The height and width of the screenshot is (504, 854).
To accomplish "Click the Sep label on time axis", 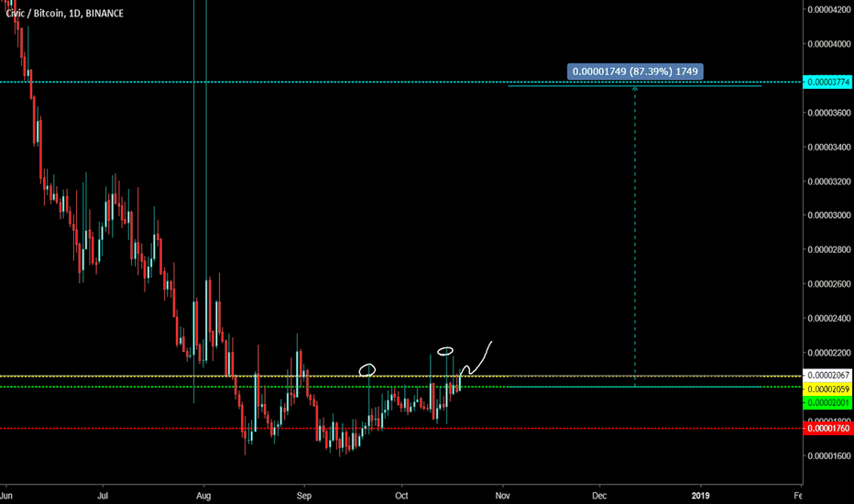I will (304, 496).
